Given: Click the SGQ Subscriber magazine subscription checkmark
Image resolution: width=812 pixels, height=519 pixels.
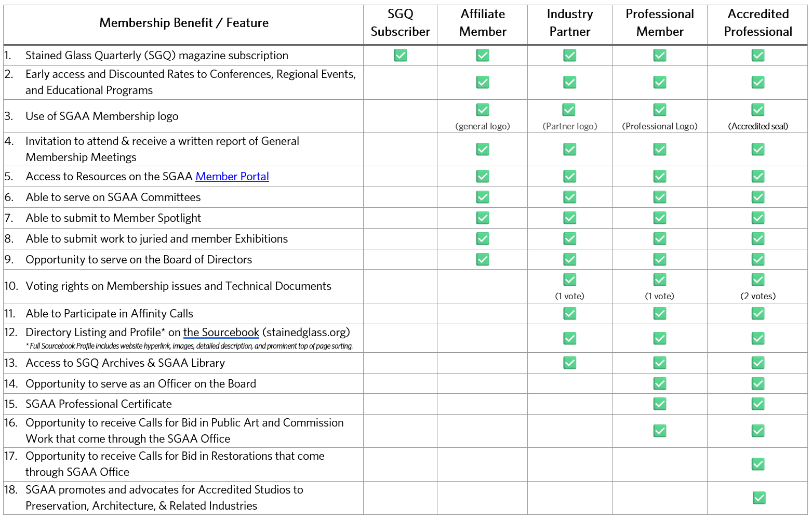Looking at the screenshot, I should [400, 55].
